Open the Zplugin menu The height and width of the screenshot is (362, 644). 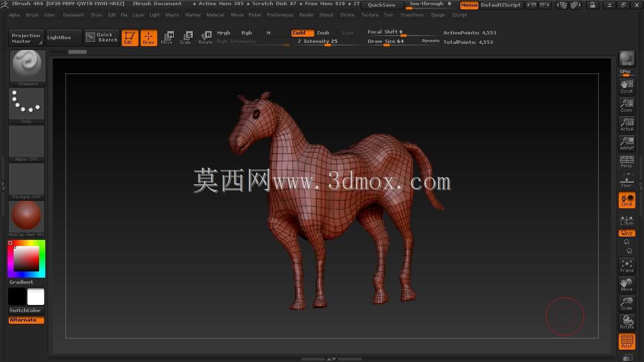(438, 15)
